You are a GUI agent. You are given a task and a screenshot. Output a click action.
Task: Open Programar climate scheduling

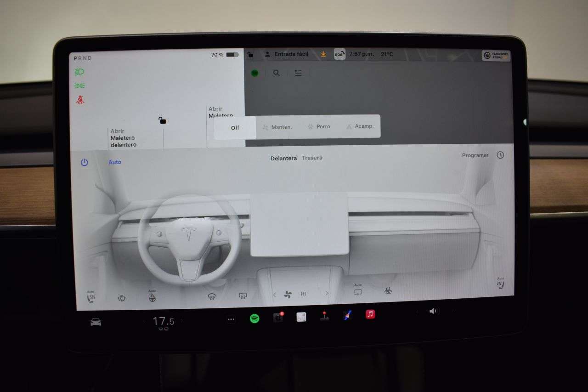pyautogui.click(x=475, y=155)
